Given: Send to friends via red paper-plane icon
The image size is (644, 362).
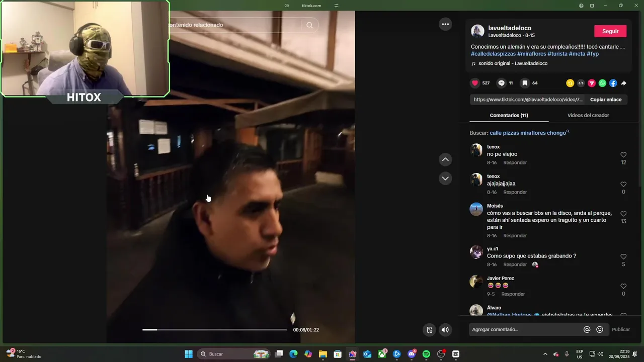Looking at the screenshot, I should pos(592,83).
